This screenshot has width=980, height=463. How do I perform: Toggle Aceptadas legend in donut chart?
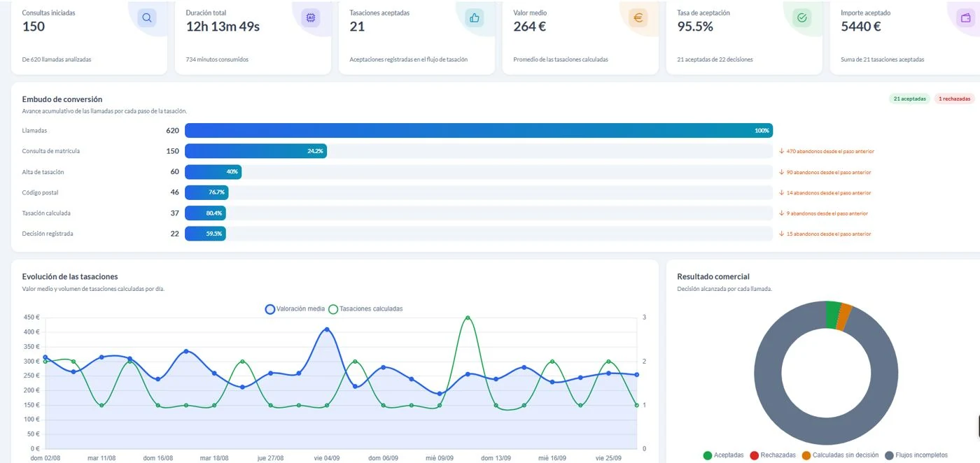723,455
